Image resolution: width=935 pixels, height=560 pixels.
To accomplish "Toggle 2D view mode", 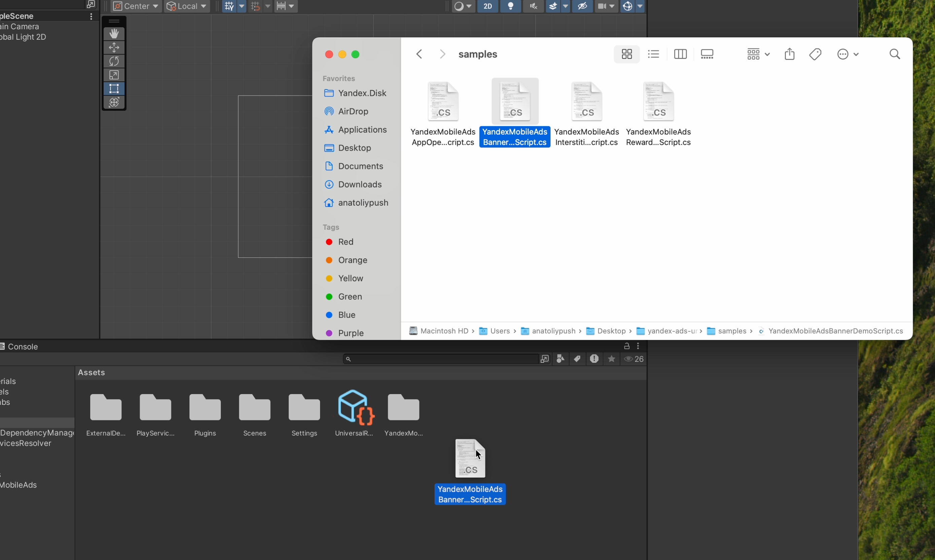I will [x=488, y=6].
